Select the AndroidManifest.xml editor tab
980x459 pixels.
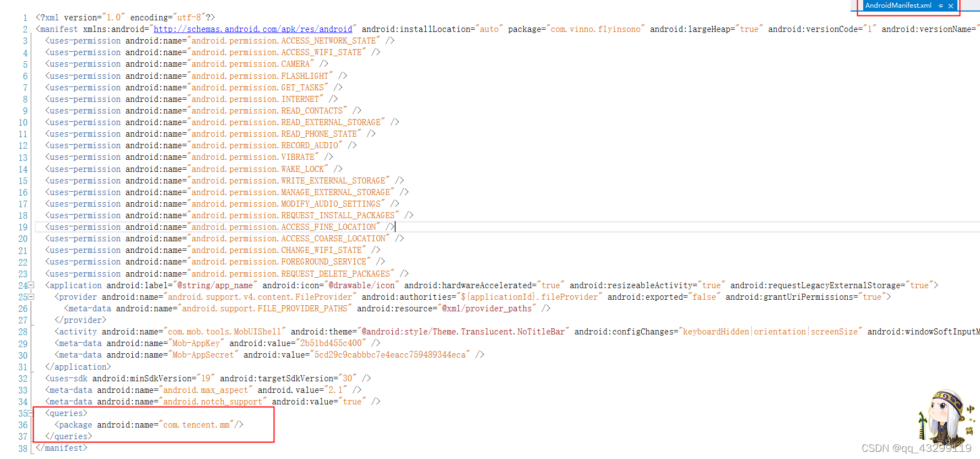pos(898,6)
